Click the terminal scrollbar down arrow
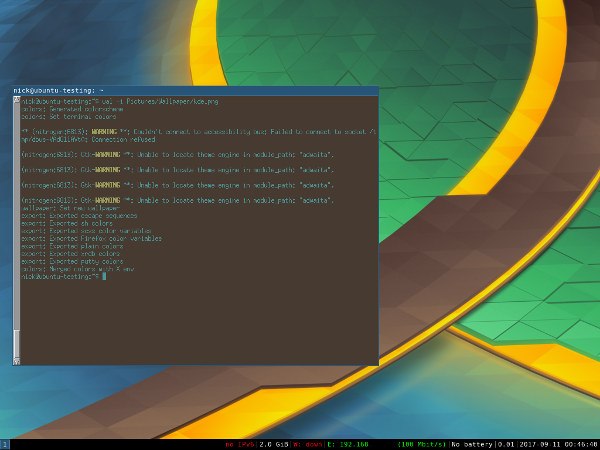This screenshot has width=600, height=450. click(x=16, y=361)
